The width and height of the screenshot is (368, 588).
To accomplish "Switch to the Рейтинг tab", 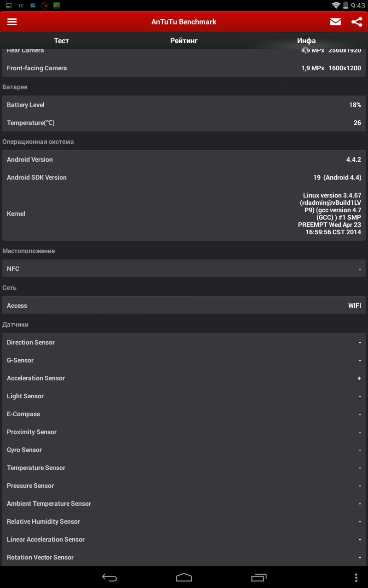I will pyautogui.click(x=184, y=41).
